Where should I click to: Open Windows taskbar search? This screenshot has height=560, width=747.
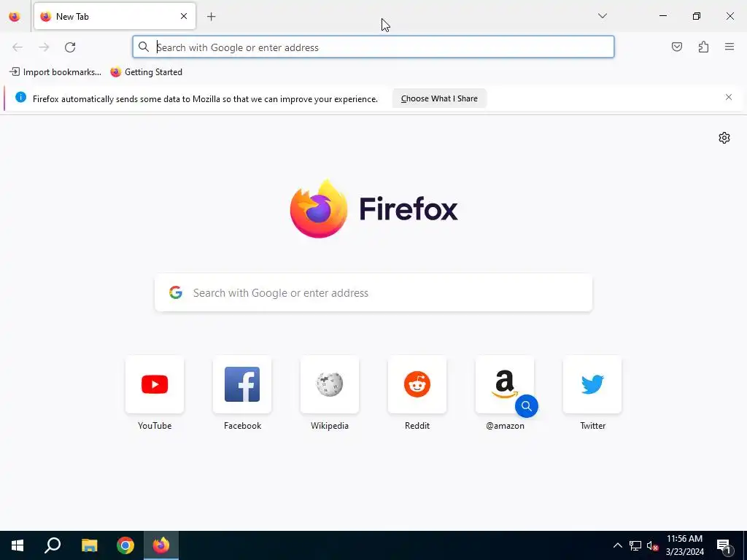coord(53,545)
